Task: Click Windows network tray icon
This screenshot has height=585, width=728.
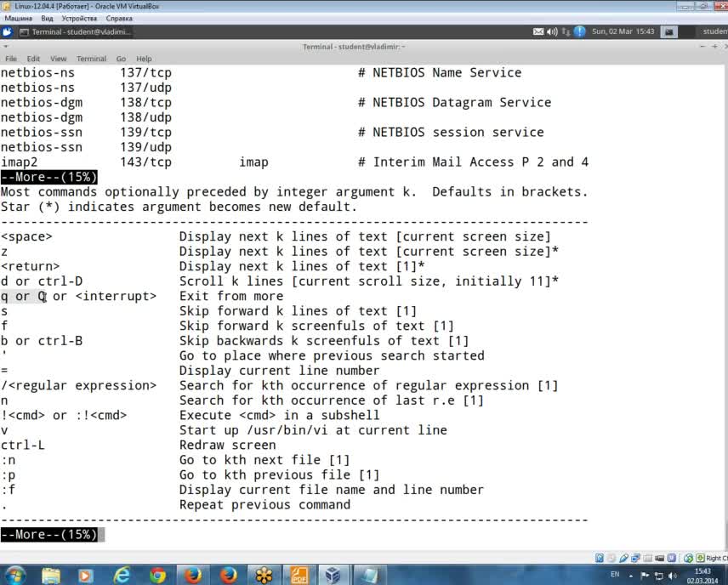Action: tap(658, 576)
